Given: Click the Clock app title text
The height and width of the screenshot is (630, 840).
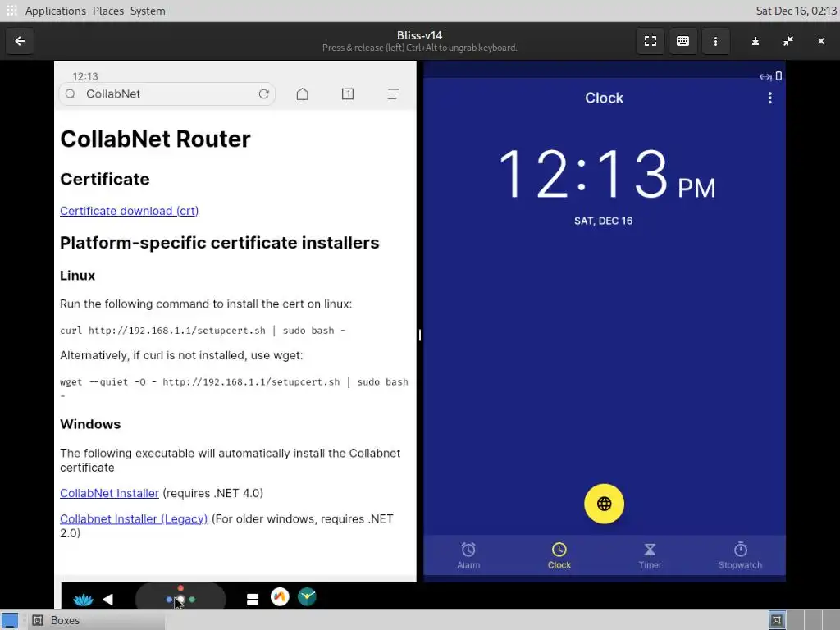Looking at the screenshot, I should [x=604, y=98].
